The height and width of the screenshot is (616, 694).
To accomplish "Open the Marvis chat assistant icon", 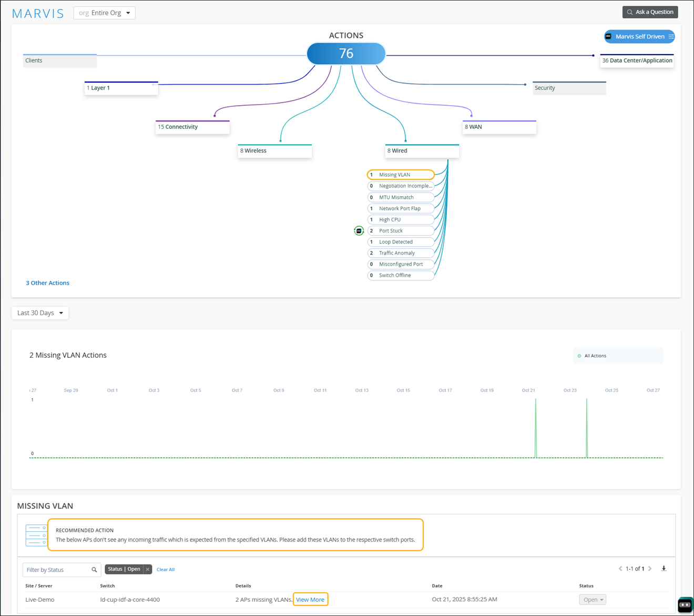I will (x=685, y=605).
